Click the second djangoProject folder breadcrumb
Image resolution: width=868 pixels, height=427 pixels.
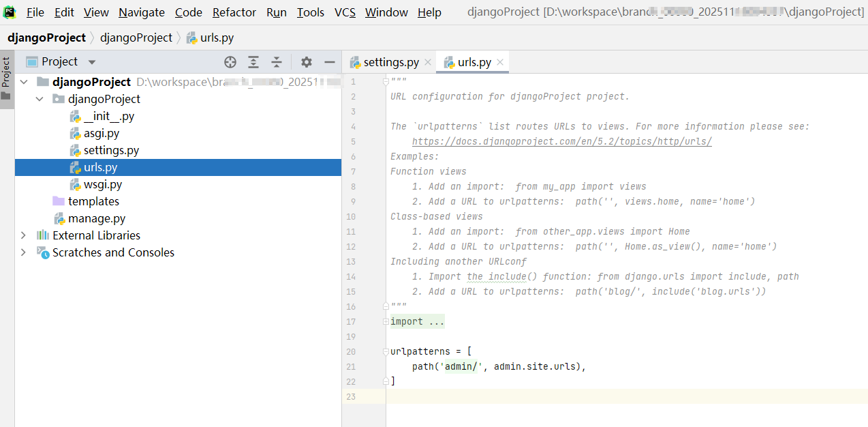point(136,38)
